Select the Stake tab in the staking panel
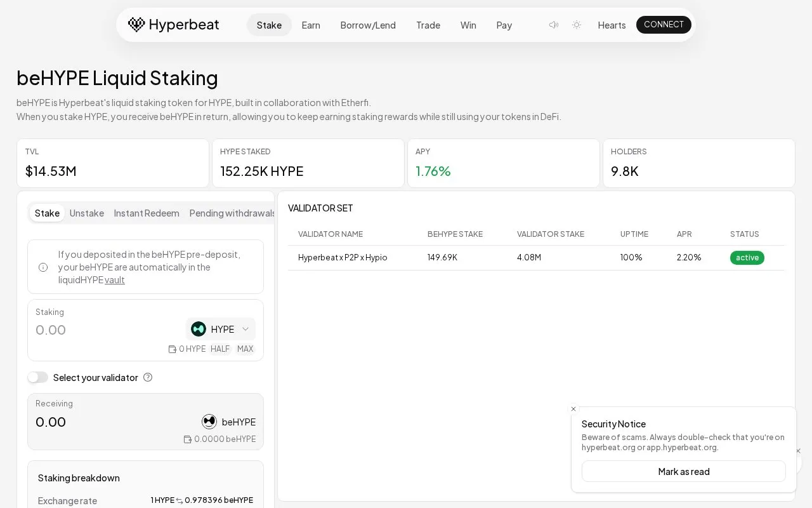 [x=47, y=213]
